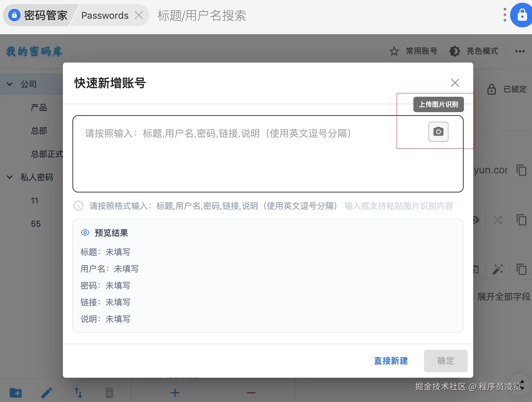Click the delete trash icon in bottom toolbar

pyautogui.click(x=109, y=392)
